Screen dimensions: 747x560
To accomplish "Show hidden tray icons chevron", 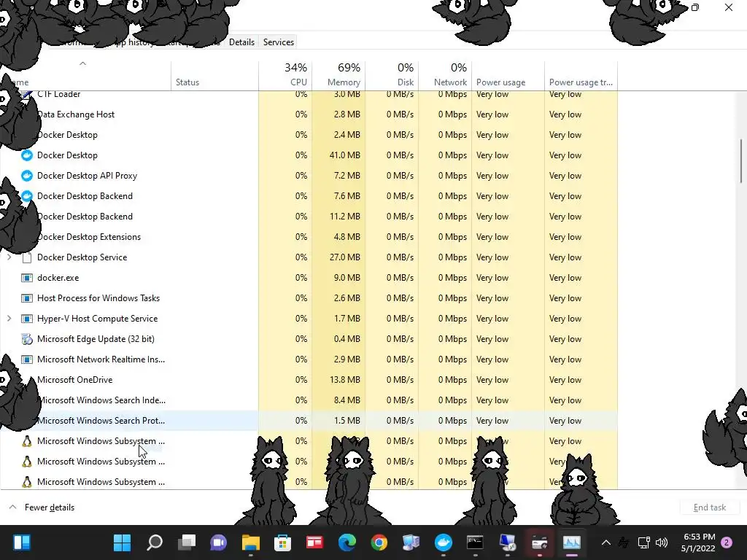I will click(x=606, y=542).
